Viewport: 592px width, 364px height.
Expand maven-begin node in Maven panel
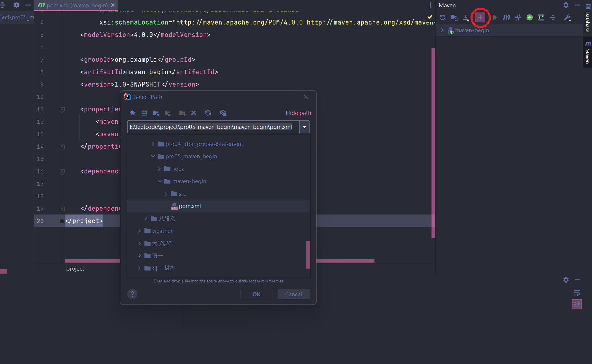(x=442, y=30)
